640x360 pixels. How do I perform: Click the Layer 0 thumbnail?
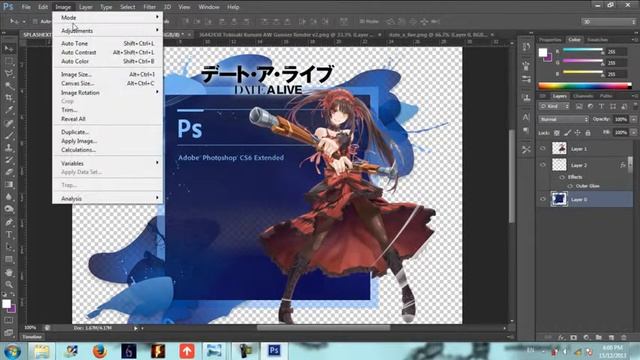point(559,199)
